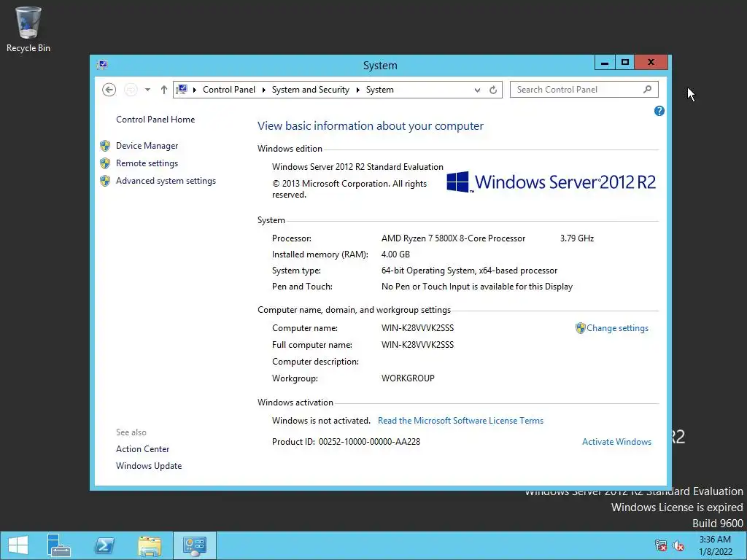Open File Explorer from the taskbar
This screenshot has height=560, width=747.
pos(150,545)
